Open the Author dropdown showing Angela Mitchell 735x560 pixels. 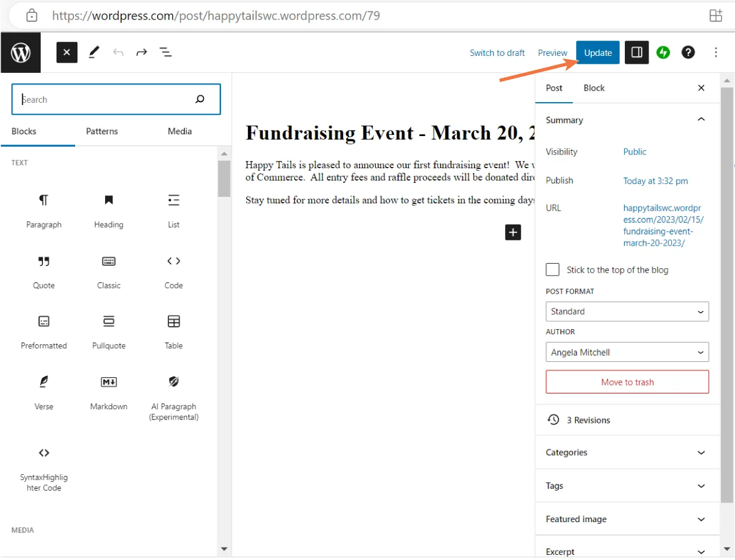click(x=627, y=352)
